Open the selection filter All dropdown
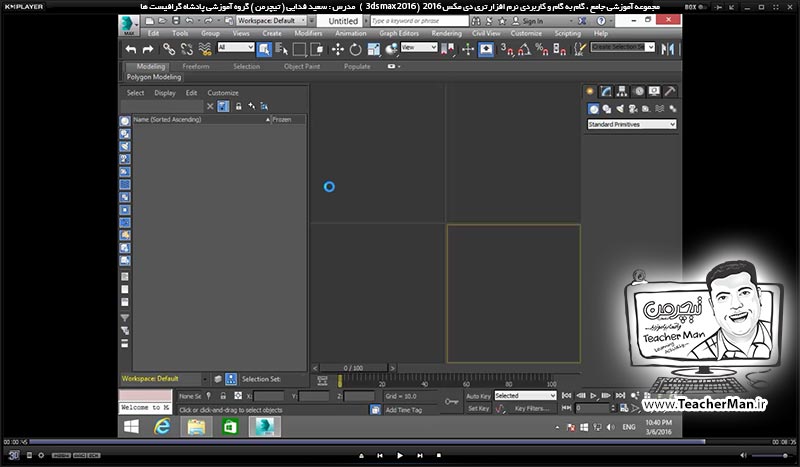This screenshot has width=800, height=467. click(x=236, y=47)
